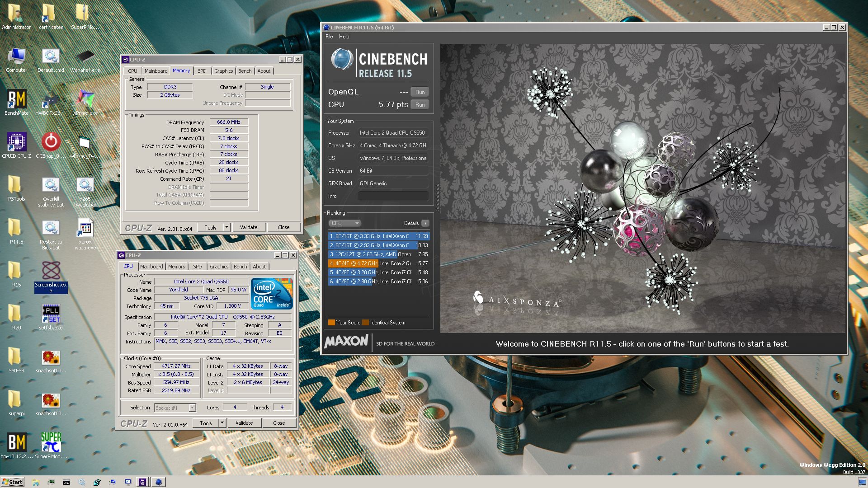
Task: Select xerox waza.exe desktop icon
Action: (85, 235)
